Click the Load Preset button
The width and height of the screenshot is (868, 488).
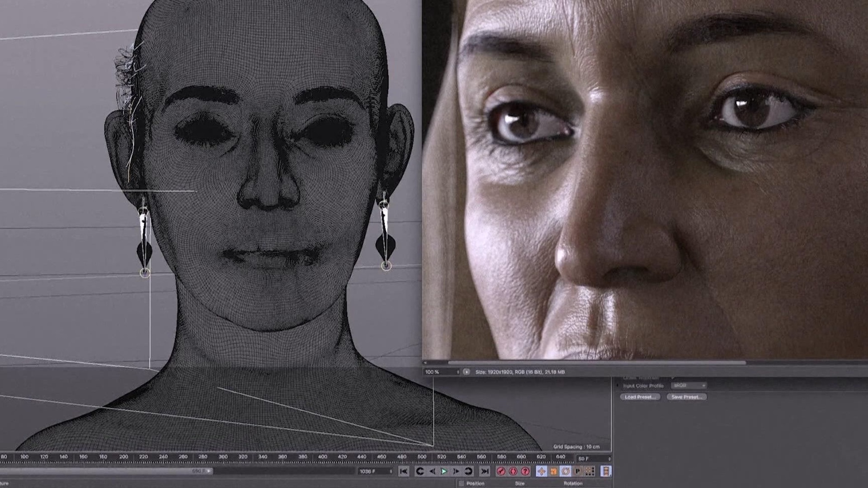[x=640, y=397]
